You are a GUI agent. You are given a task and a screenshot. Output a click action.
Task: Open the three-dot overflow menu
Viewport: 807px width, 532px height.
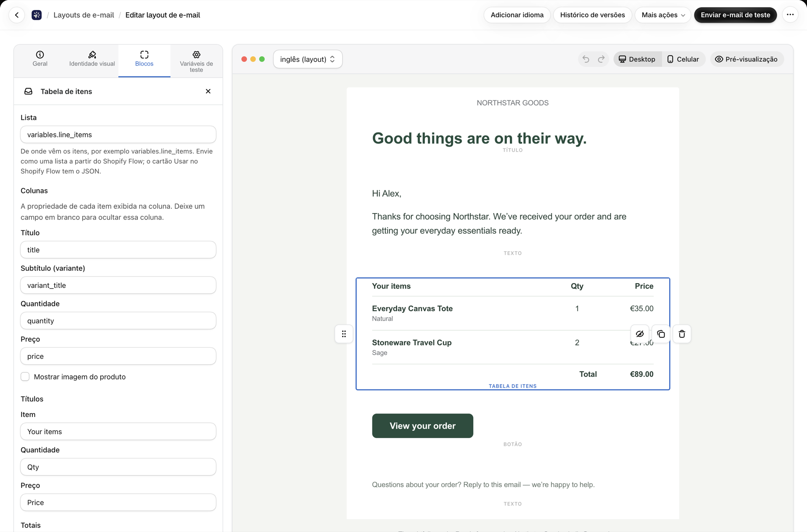790,15
